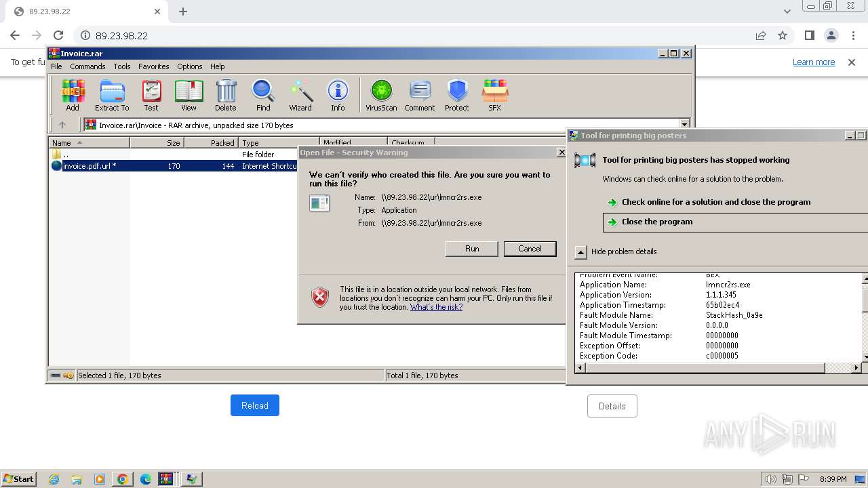The width and height of the screenshot is (868, 488).
Task: Open the What's the risk link
Action: [436, 307]
